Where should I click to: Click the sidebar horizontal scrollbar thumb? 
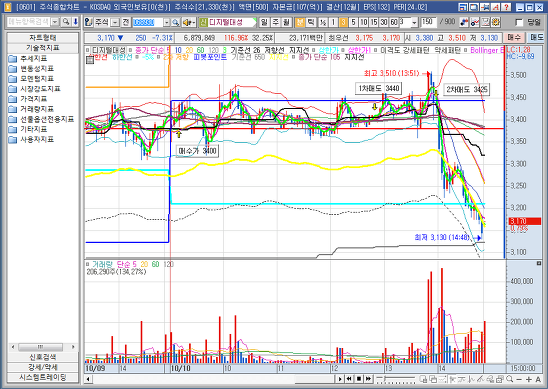(40, 347)
